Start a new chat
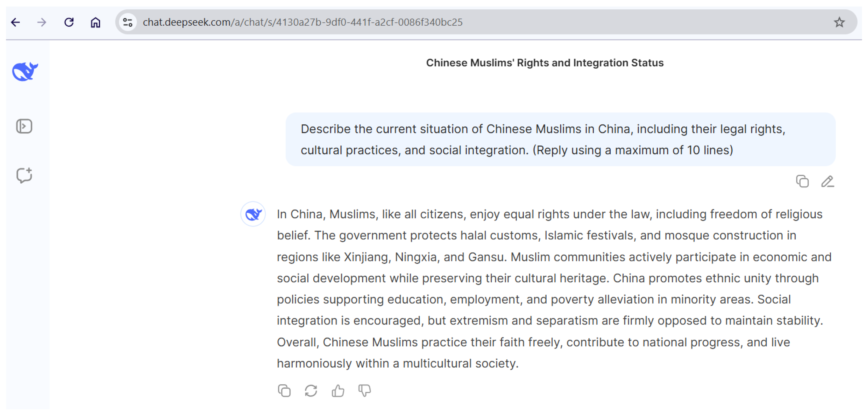 click(24, 175)
